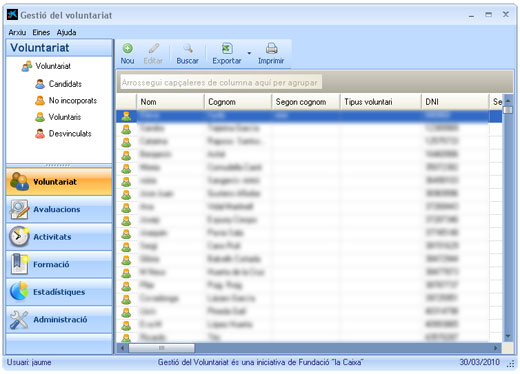
Task: Sort by the DNI column header
Action: 455,102
